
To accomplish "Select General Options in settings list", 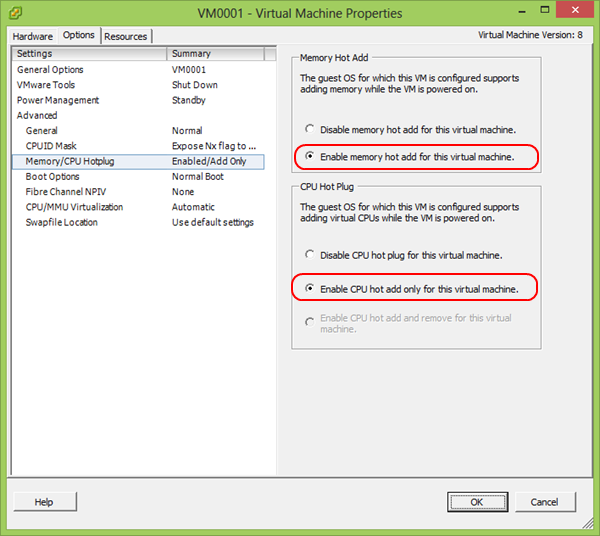I will (x=50, y=70).
